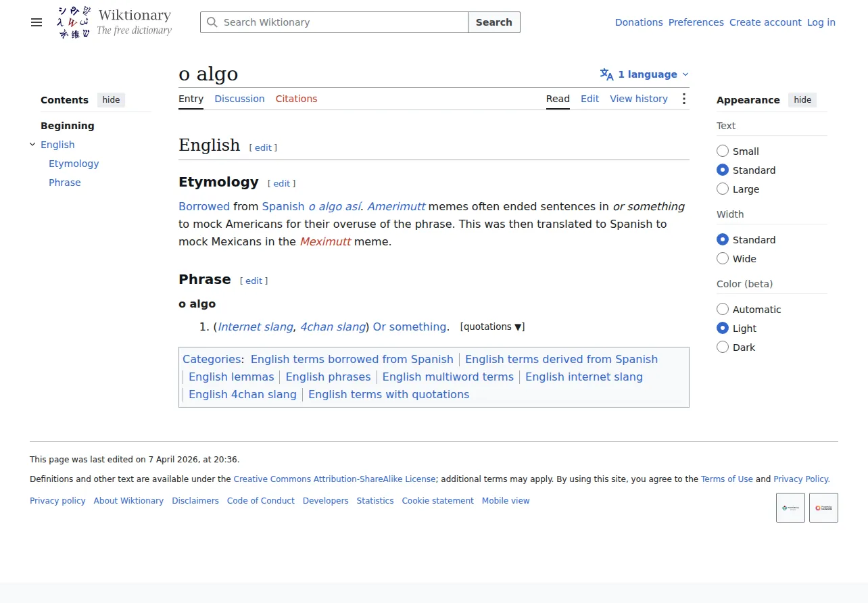Go to Phrase in Contents

65,183
